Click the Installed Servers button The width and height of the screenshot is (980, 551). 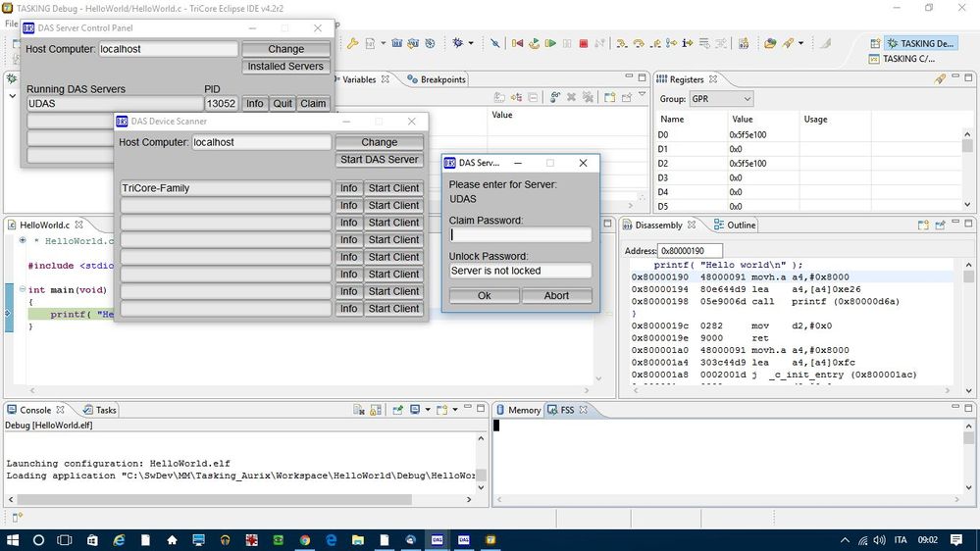tap(285, 67)
